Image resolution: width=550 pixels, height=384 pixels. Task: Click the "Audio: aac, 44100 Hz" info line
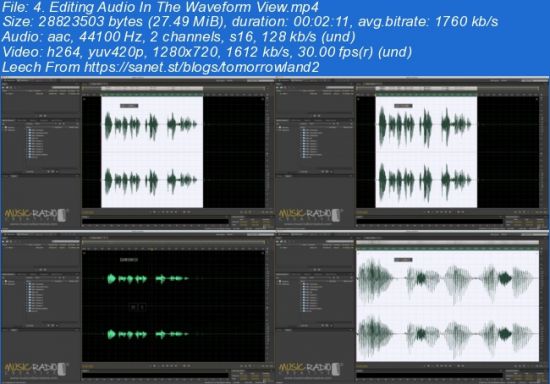pyautogui.click(x=179, y=37)
